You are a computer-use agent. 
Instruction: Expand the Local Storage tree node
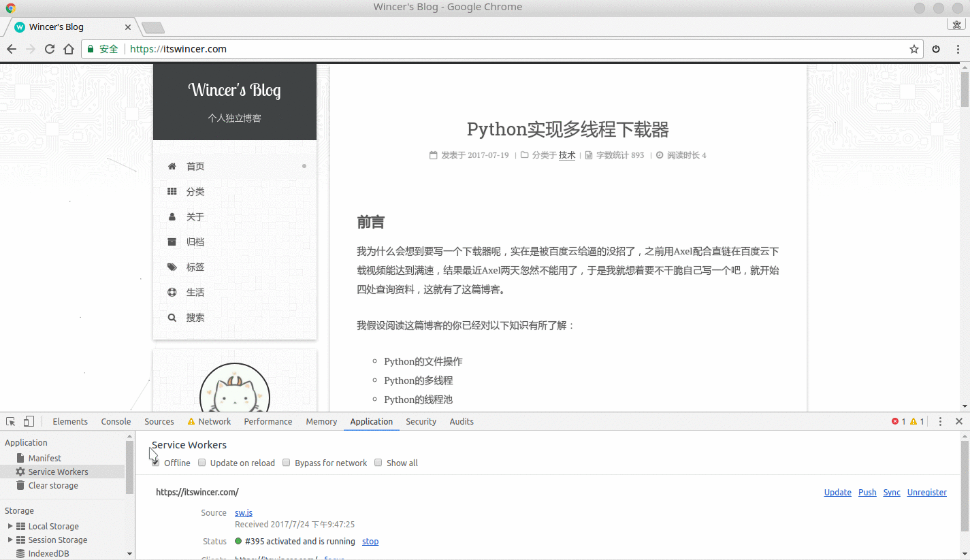click(10, 526)
